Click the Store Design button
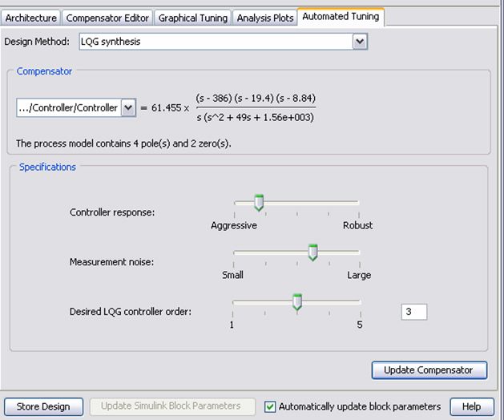 43,406
